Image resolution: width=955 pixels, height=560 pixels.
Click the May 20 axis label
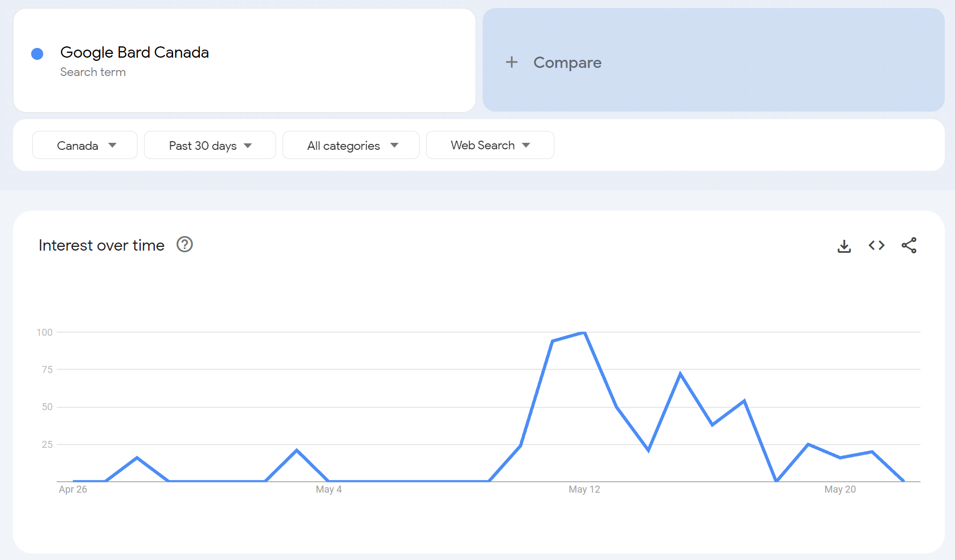point(840,489)
